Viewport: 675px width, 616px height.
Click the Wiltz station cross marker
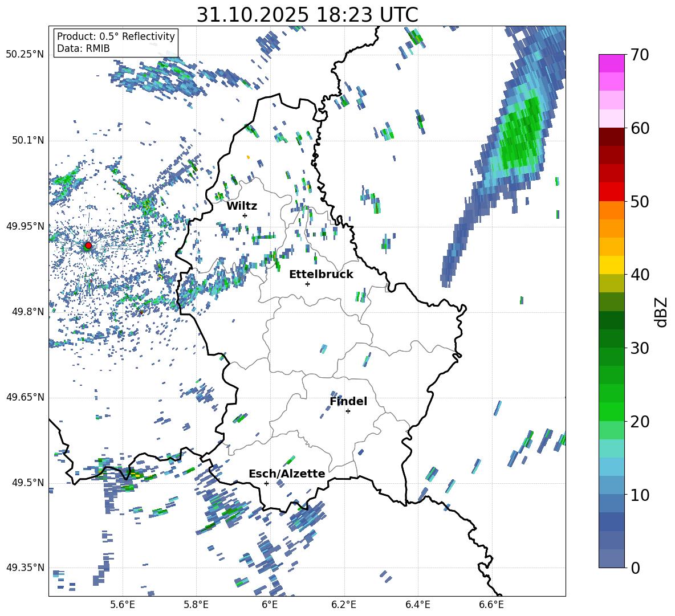(x=245, y=215)
